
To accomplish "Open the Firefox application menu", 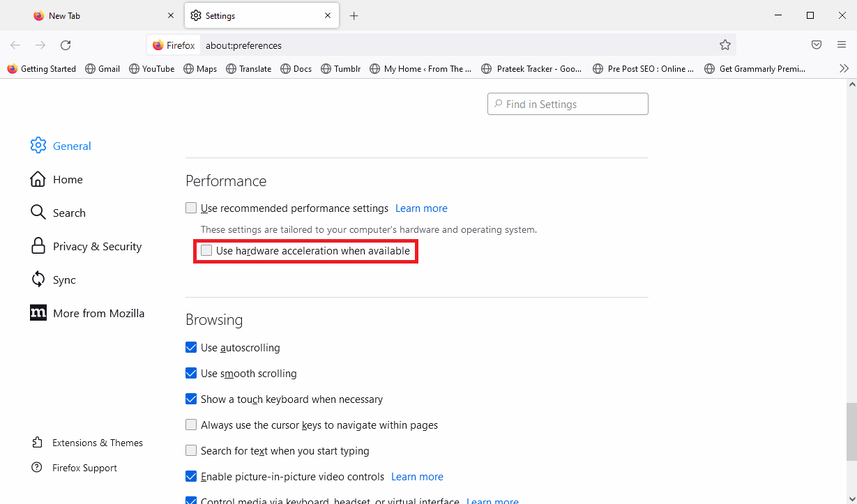I will [842, 45].
